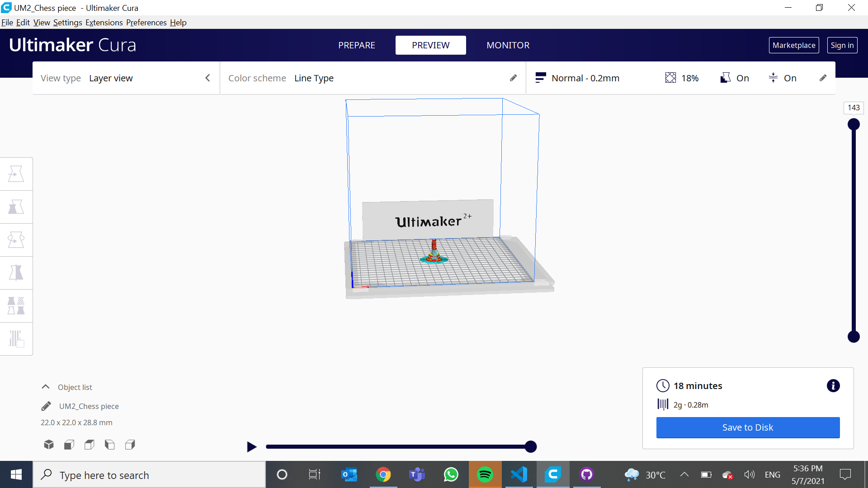Open Outlook from the taskbar
868x488 pixels.
[349, 475]
